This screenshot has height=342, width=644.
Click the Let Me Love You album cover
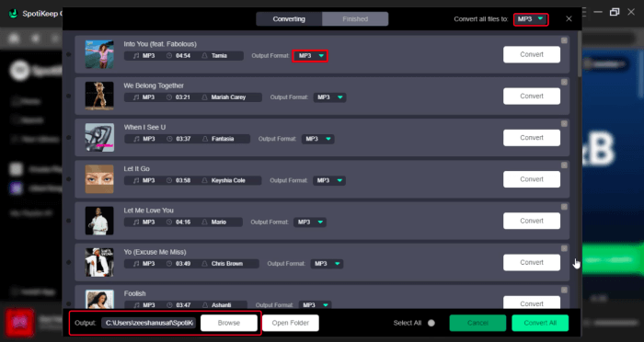click(x=99, y=221)
